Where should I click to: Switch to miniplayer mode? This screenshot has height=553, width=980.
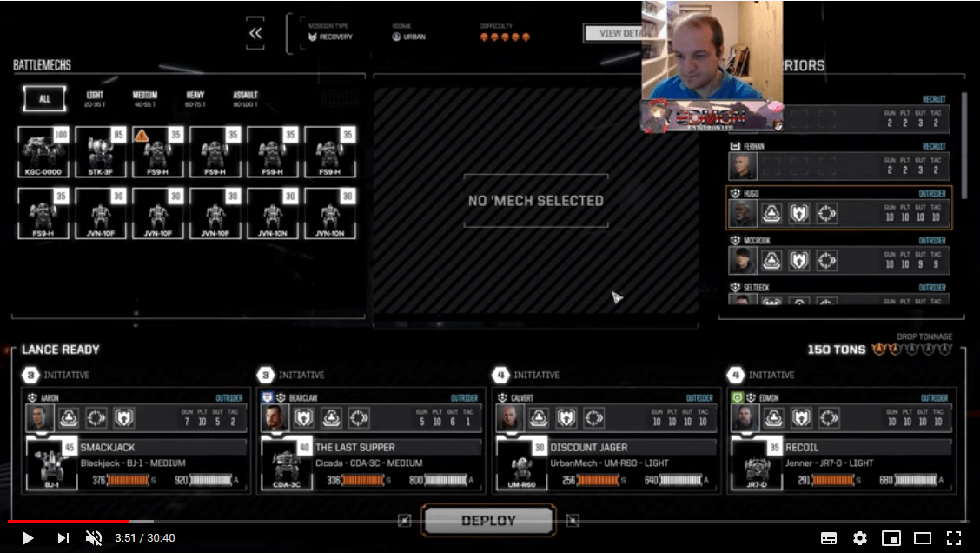pos(891,538)
